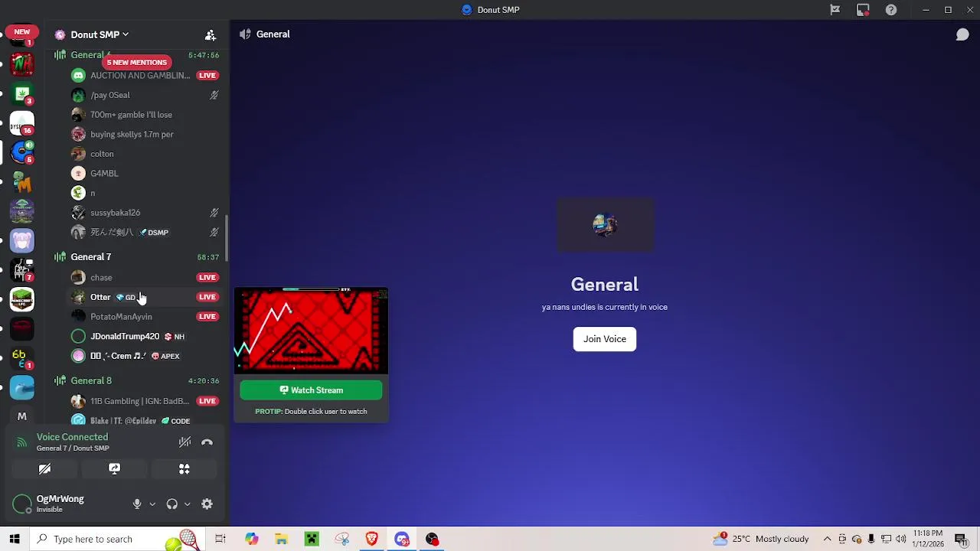Open the activities icon in voice panel
The image size is (980, 551).
pos(184,469)
